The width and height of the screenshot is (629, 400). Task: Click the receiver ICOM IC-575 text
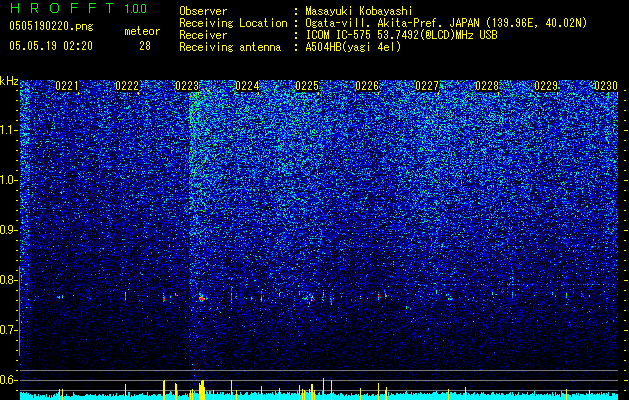coord(401,35)
